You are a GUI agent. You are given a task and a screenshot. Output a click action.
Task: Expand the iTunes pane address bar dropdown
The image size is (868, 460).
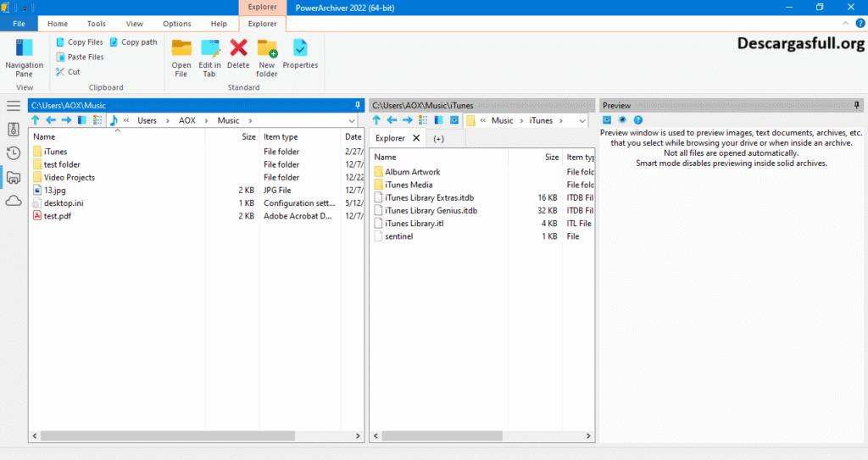coord(581,121)
